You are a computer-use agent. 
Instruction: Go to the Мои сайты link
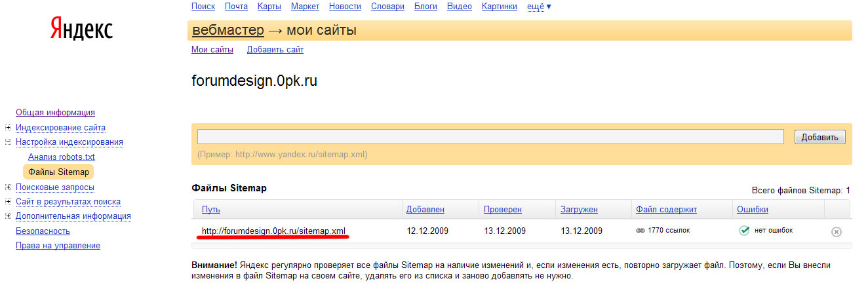(212, 50)
